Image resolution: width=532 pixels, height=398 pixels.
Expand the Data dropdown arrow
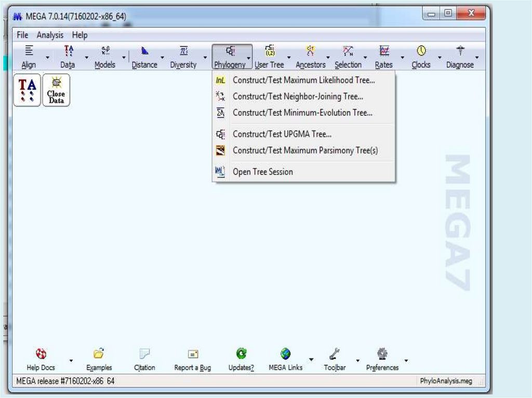point(87,58)
